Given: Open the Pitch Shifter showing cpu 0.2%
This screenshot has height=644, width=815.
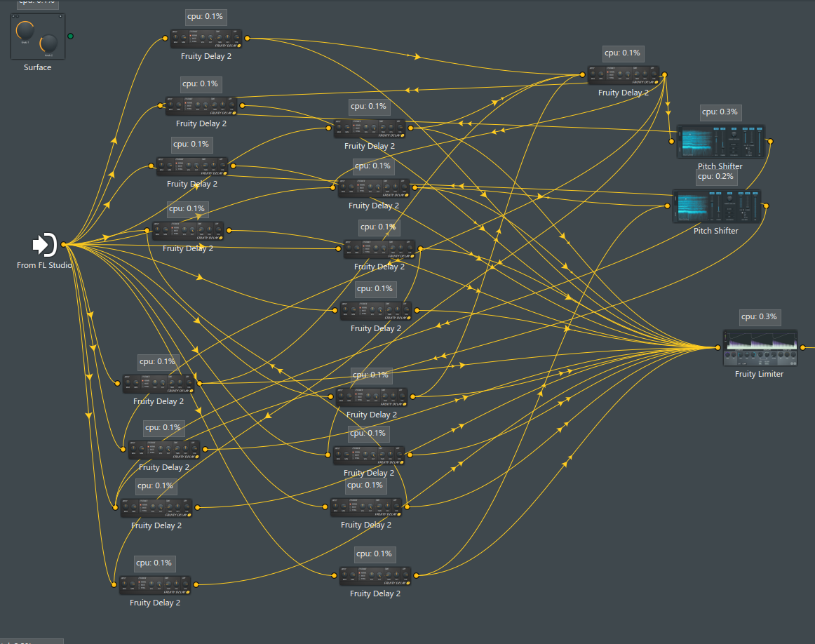Looking at the screenshot, I should coord(717,206).
